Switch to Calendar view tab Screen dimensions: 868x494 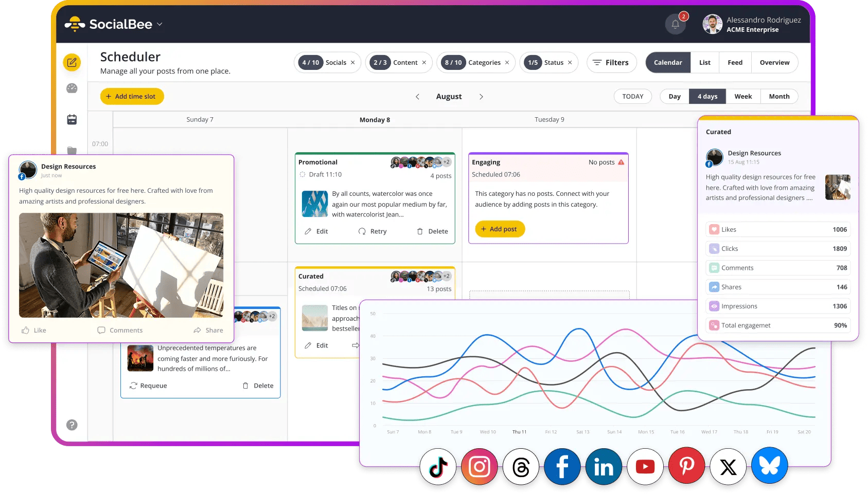668,63
